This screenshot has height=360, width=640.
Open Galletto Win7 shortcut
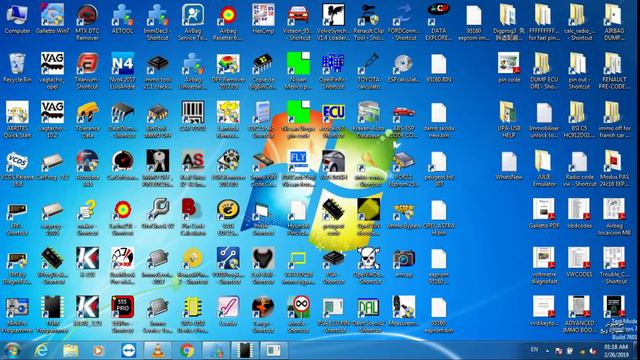pos(52,20)
